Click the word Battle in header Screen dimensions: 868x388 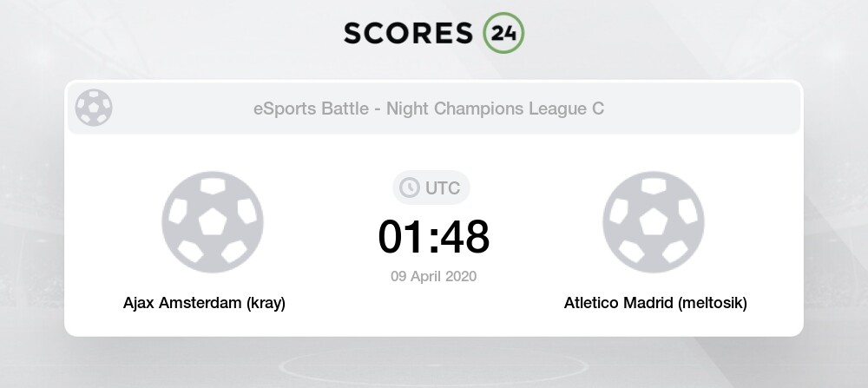[x=345, y=109]
